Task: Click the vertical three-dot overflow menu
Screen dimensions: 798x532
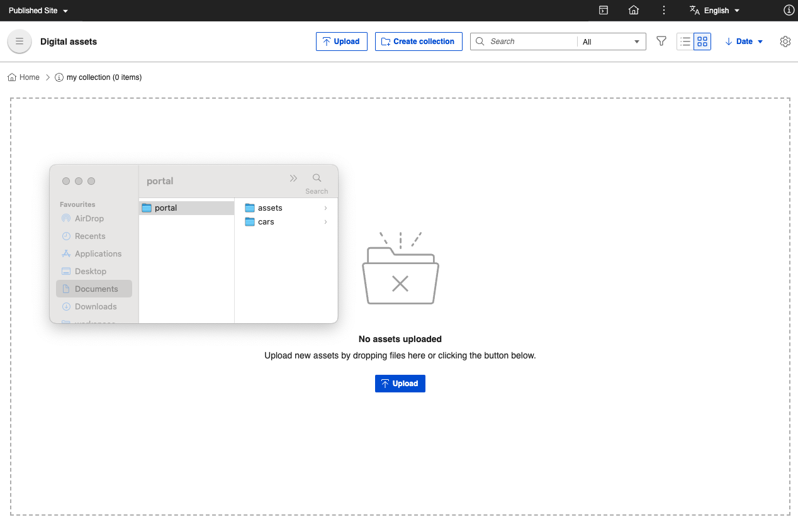Action: tap(664, 11)
